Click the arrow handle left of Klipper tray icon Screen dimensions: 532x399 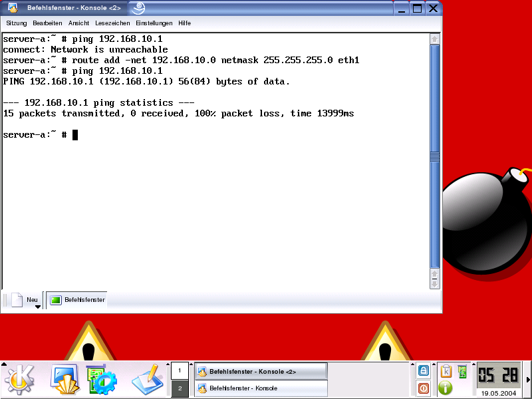coord(434,364)
